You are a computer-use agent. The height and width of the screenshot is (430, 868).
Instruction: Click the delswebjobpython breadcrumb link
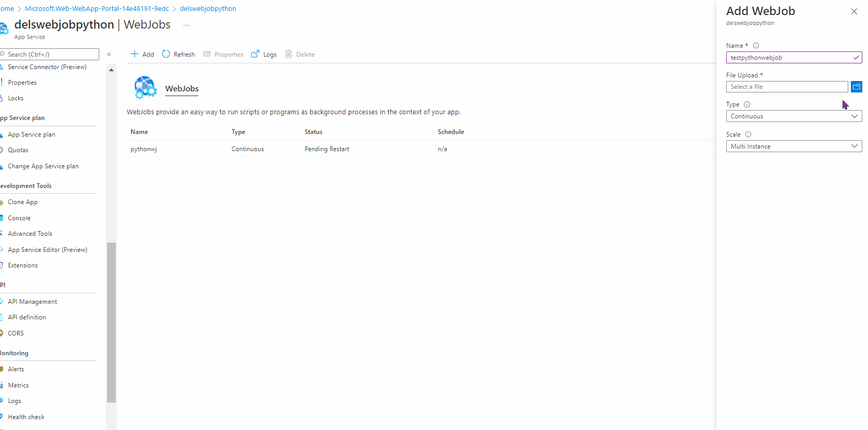[208, 8]
